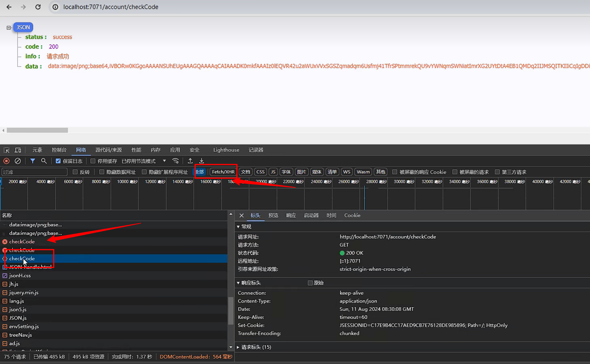Collapse the JSON root tree node
This screenshot has width=590, height=364.
click(9, 28)
